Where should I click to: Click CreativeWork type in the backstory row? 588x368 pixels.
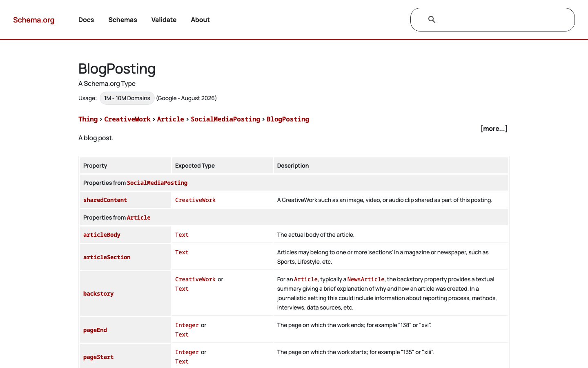tap(195, 279)
